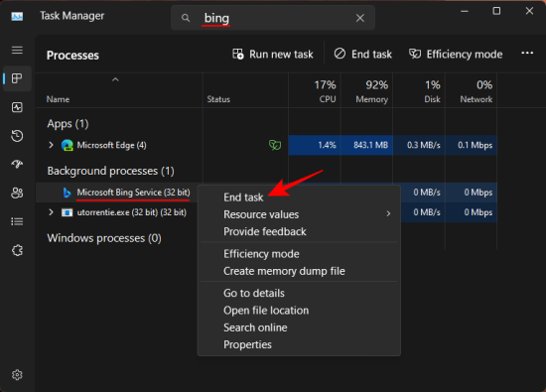Viewport: 546px width, 392px height.
Task: Click the Windows processes (0) heading
Action: tap(104, 238)
